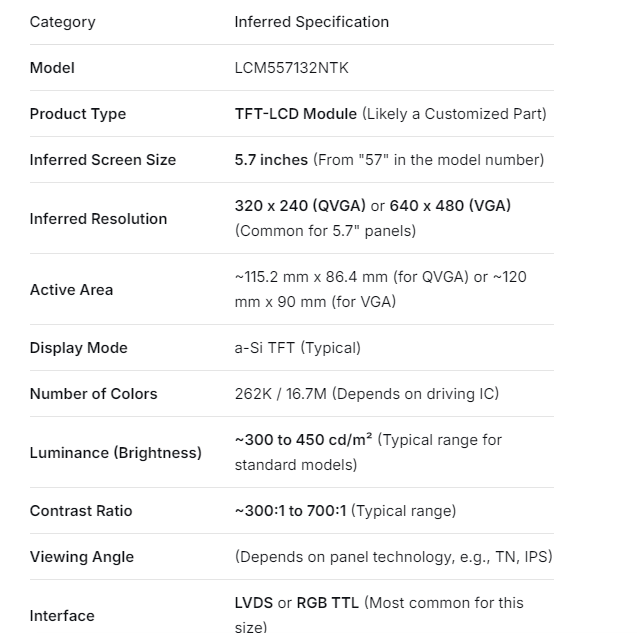
Task: Click the "Inferred Resolution" row label
Action: pyautogui.click(x=98, y=219)
